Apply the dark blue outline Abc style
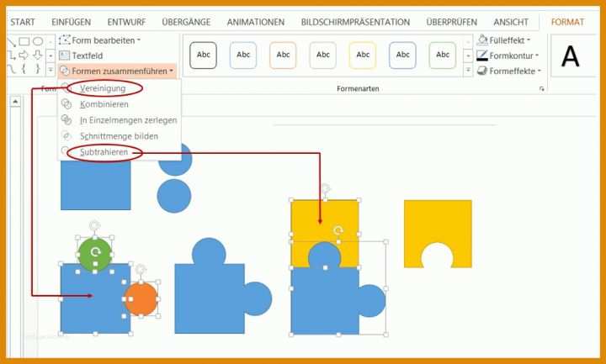The width and height of the screenshot is (606, 364). [x=402, y=55]
